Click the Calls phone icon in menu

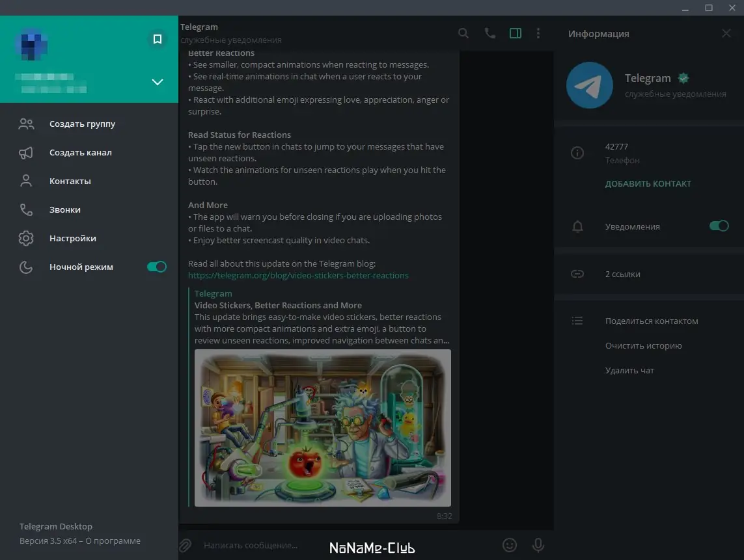[26, 209]
